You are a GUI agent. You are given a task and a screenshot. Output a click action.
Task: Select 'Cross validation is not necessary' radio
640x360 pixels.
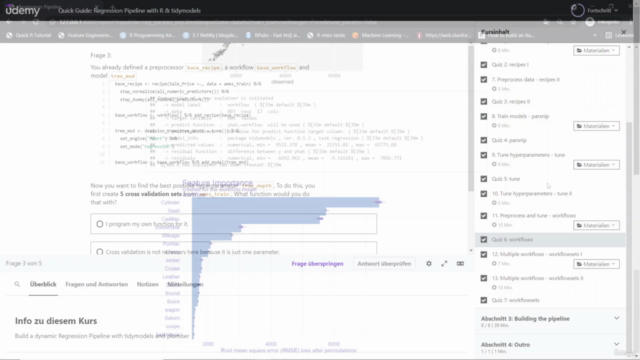100,252
